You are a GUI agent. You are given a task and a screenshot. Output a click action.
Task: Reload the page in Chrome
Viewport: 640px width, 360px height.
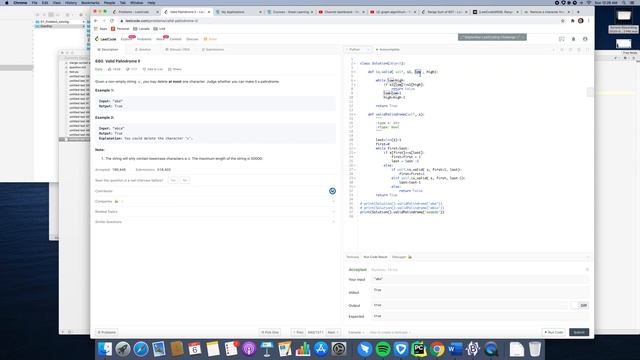tap(112, 21)
